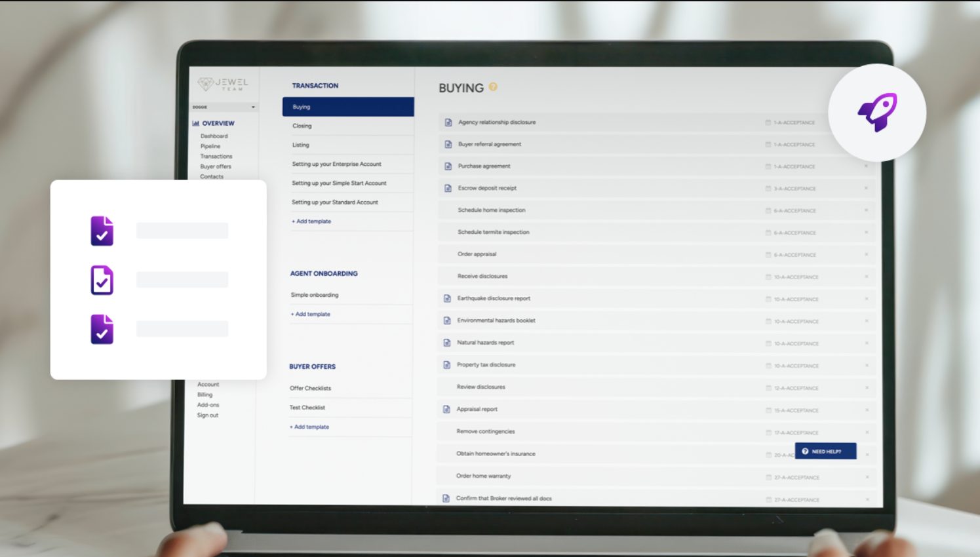Click the document icon for Agency relationship disclosure
Image resolution: width=980 pixels, height=557 pixels.
448,123
